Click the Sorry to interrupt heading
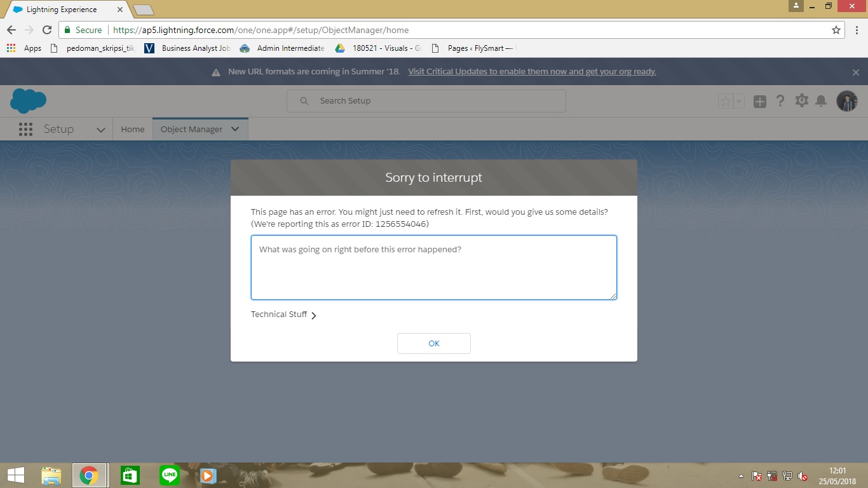 click(434, 177)
